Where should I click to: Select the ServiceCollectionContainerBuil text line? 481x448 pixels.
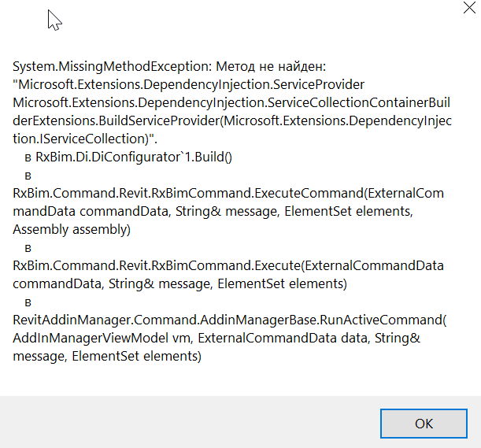(x=228, y=102)
